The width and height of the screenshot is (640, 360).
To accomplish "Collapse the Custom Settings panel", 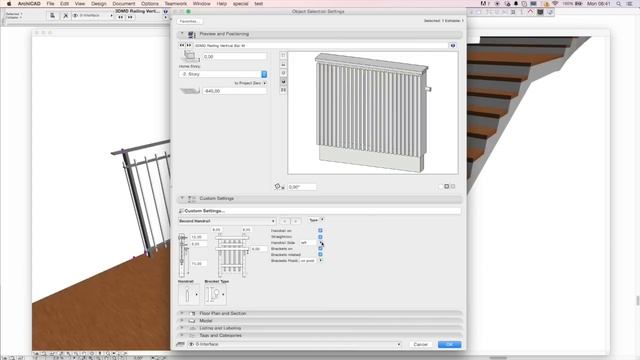I will click(182, 198).
